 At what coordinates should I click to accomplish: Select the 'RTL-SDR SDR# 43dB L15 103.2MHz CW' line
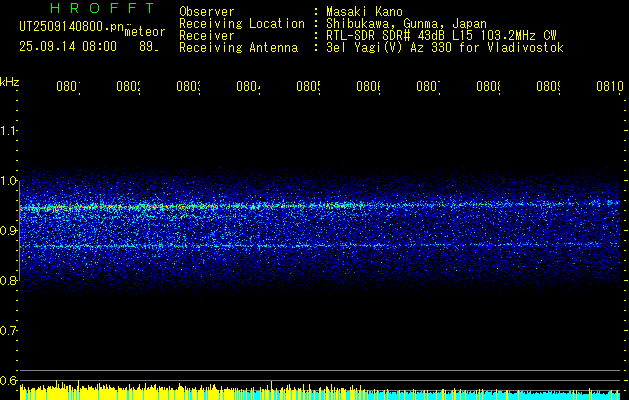point(441,36)
